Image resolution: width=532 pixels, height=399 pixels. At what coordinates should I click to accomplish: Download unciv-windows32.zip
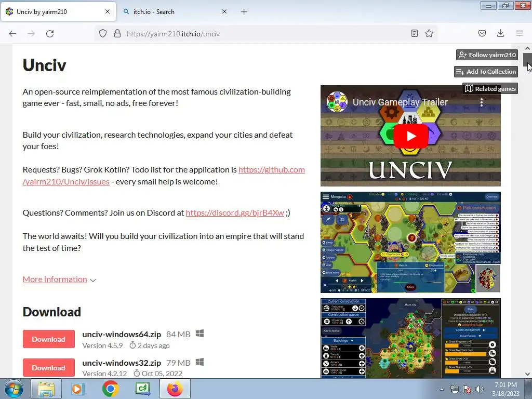49,368
